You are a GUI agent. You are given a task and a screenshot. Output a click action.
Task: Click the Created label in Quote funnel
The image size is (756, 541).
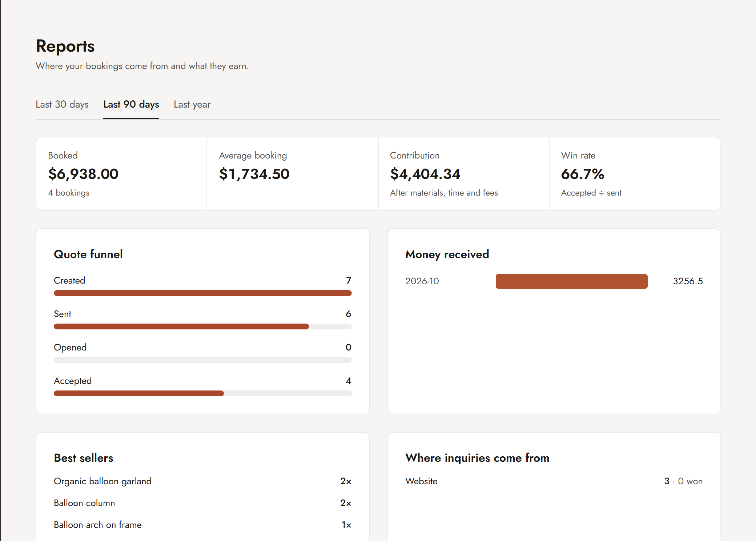(x=69, y=280)
